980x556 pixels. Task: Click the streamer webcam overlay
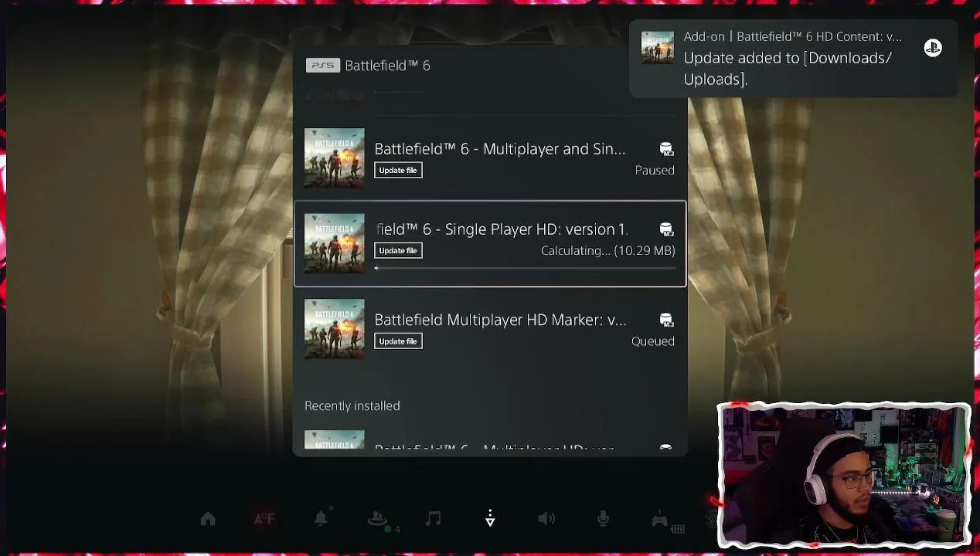844,475
